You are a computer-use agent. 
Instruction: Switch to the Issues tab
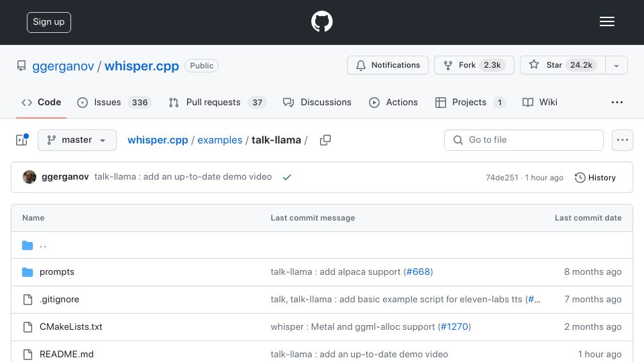(115, 102)
